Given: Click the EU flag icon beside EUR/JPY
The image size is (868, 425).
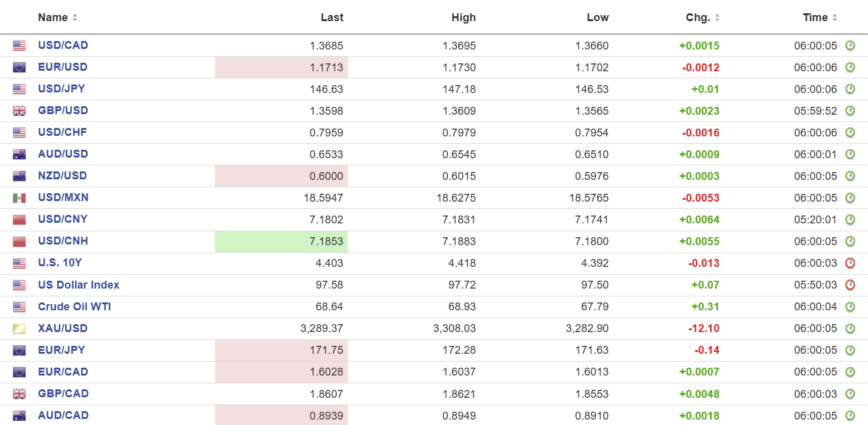Looking at the screenshot, I should (19, 350).
